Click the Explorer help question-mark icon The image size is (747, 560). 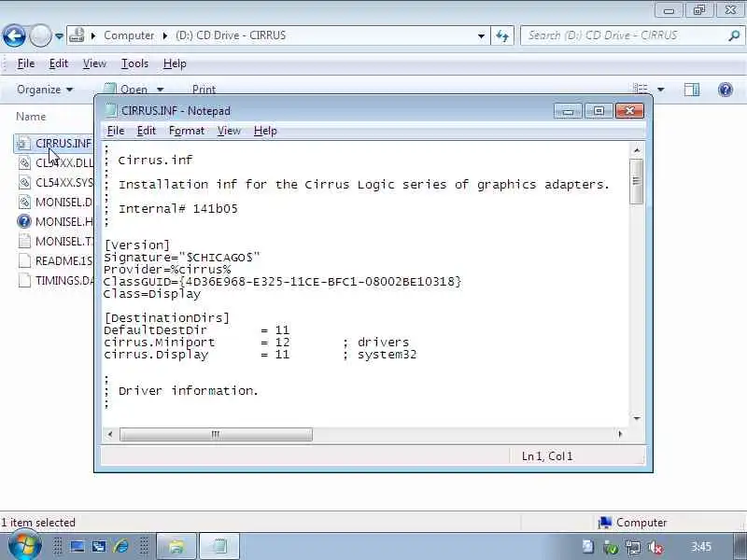tap(726, 90)
